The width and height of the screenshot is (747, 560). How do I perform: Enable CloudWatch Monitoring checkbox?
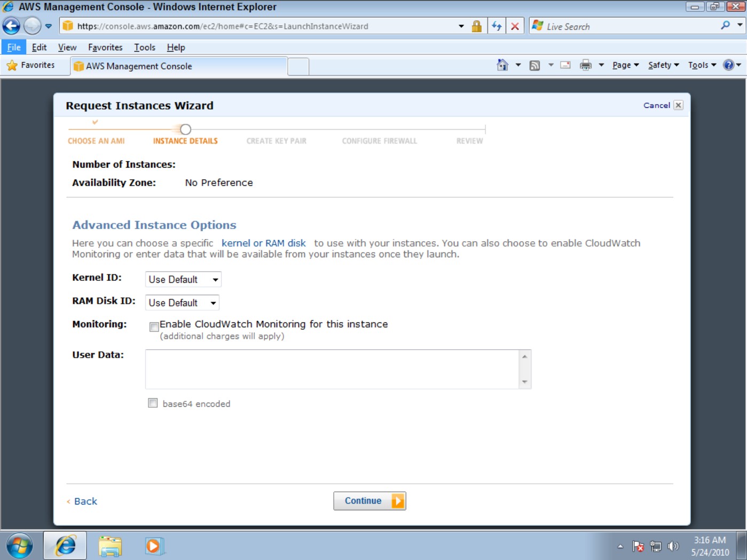point(154,327)
